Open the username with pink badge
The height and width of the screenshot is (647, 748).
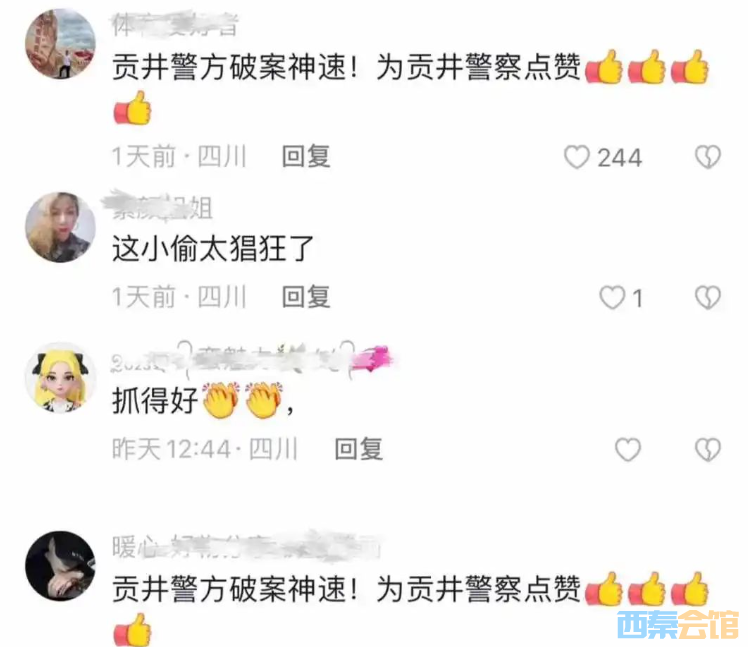pos(251,361)
